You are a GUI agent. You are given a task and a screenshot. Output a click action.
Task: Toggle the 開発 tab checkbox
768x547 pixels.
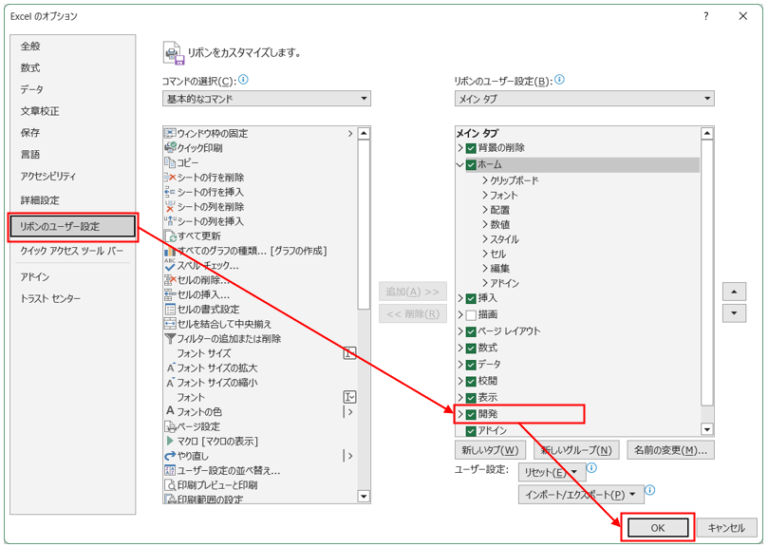click(471, 414)
